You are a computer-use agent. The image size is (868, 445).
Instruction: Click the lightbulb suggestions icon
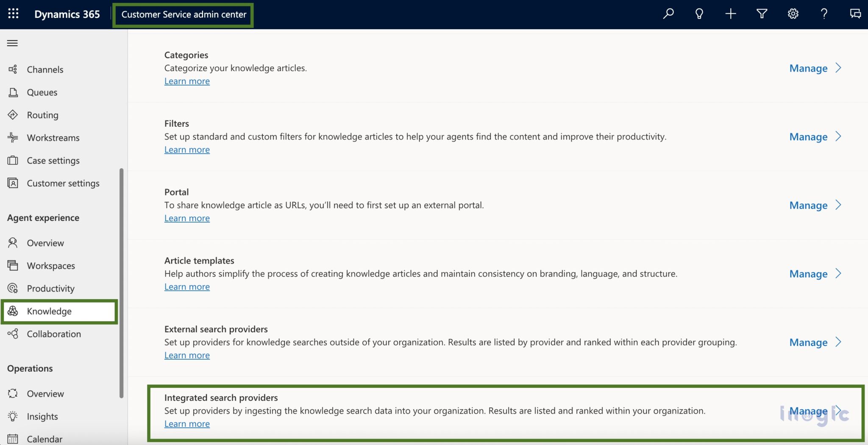(699, 14)
